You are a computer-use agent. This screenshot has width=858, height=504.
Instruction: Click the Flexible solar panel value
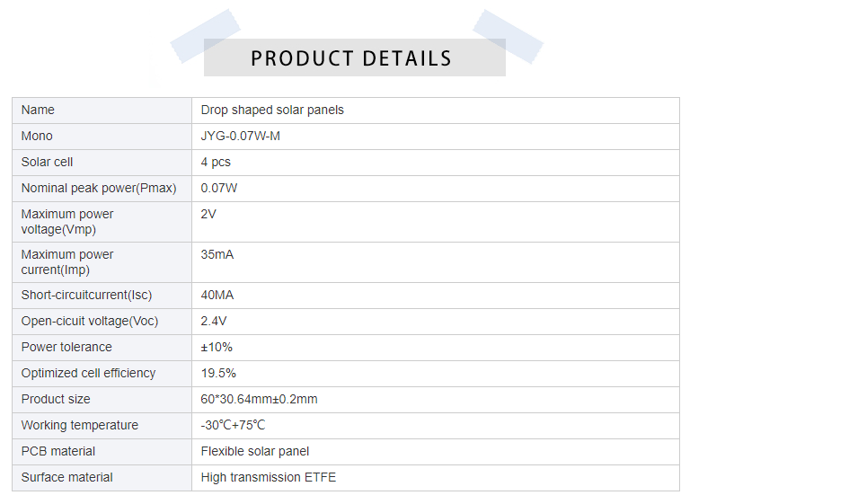pyautogui.click(x=255, y=452)
